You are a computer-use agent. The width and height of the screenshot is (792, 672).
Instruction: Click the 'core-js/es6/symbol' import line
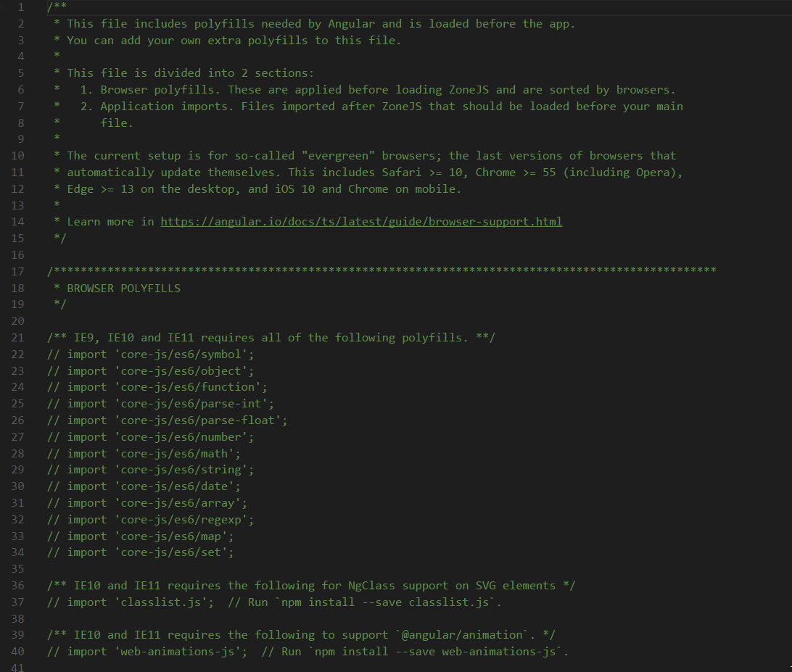[x=151, y=354]
